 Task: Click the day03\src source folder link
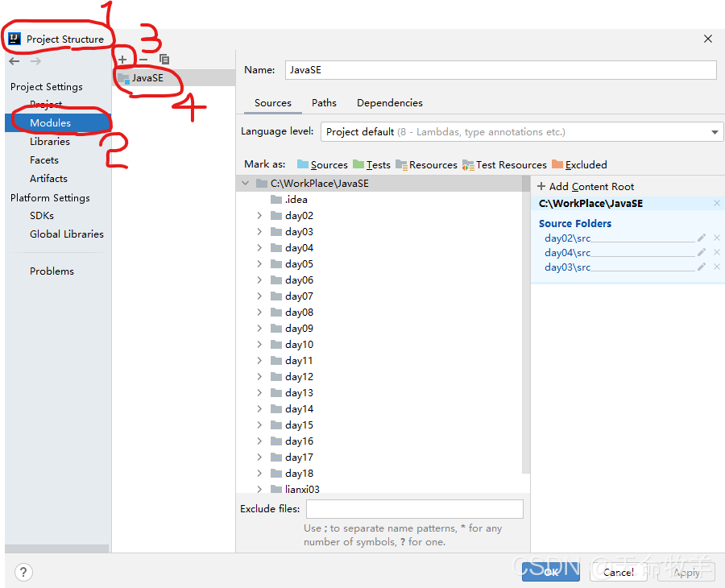pos(567,267)
